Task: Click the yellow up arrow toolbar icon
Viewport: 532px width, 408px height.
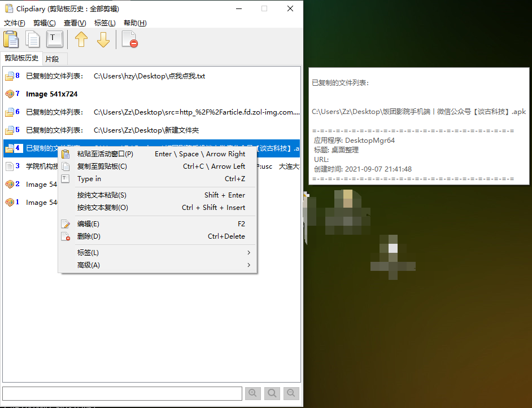Action: click(x=81, y=40)
